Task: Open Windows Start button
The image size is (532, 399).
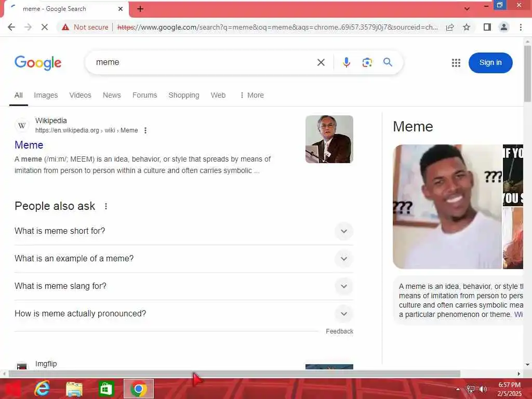Action: point(13,389)
